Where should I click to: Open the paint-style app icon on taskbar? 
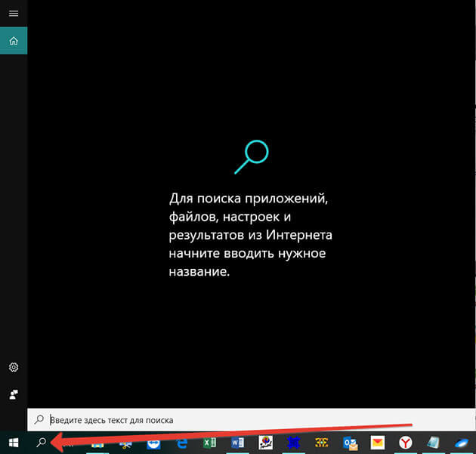click(x=266, y=443)
